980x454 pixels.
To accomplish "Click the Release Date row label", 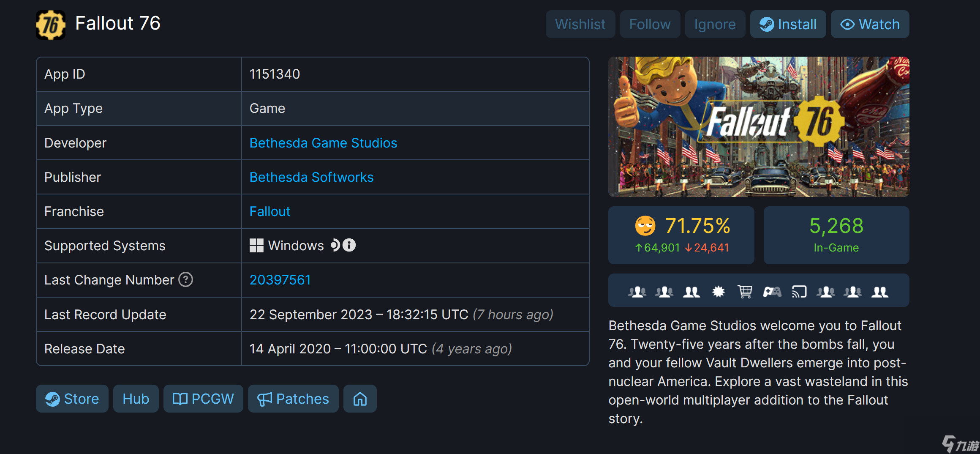I will [x=84, y=349].
